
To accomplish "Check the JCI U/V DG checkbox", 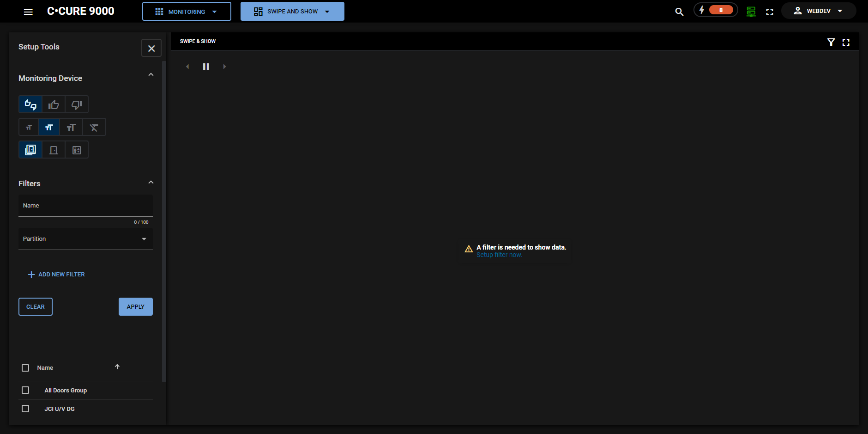I will coord(25,409).
